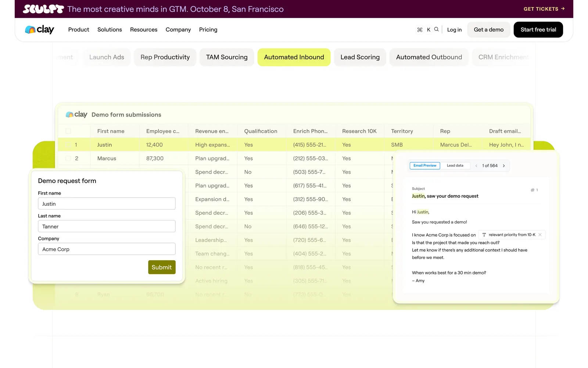
Task: Go to previous email with left chevron
Action: coord(476,166)
